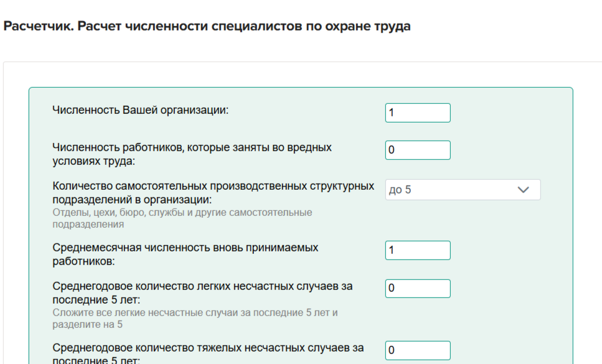Click the hint 'Сложите все легкие несчастные случаи'
This screenshot has width=602, height=364.
pyautogui.click(x=195, y=312)
